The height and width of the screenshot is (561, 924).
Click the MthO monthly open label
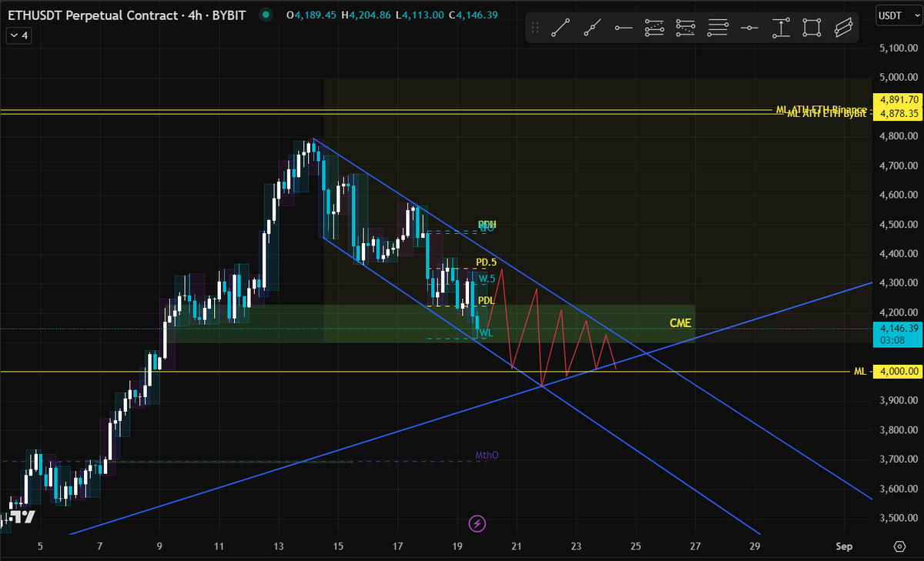[487, 456]
